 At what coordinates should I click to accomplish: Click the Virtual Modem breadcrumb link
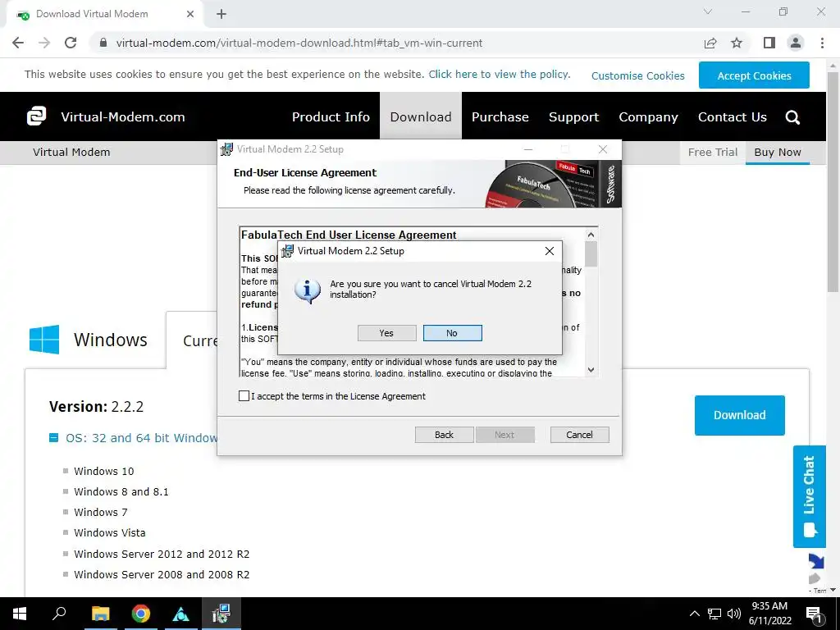point(71,152)
